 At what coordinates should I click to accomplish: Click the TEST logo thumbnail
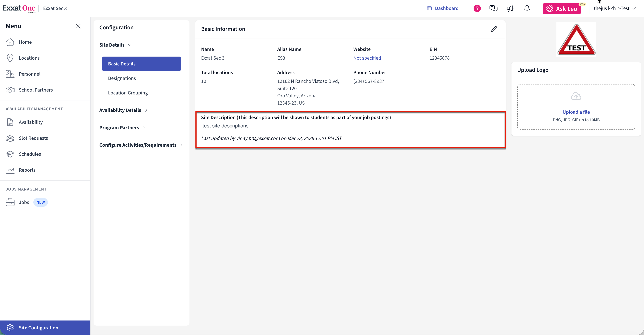coord(576,39)
